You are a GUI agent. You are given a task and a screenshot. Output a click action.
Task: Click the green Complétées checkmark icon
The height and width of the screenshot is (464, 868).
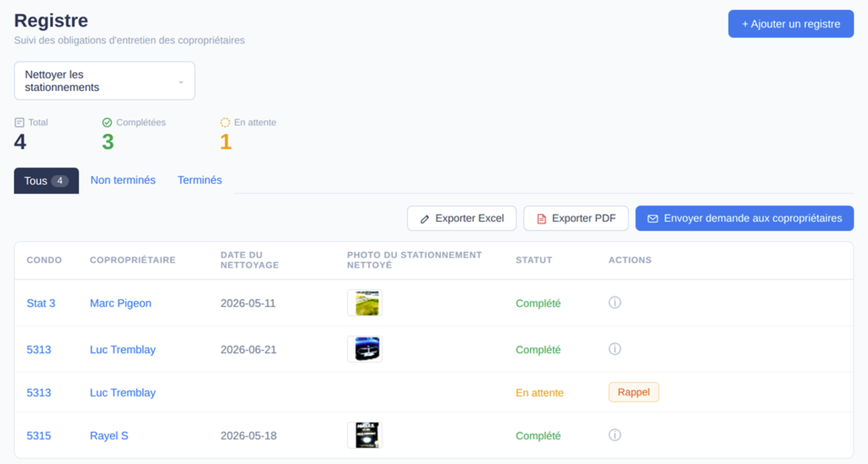coord(107,123)
